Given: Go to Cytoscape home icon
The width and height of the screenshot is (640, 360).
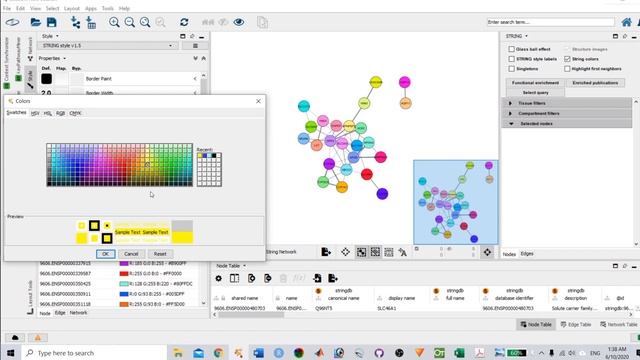Looking at the screenshot, I should [x=626, y=22].
